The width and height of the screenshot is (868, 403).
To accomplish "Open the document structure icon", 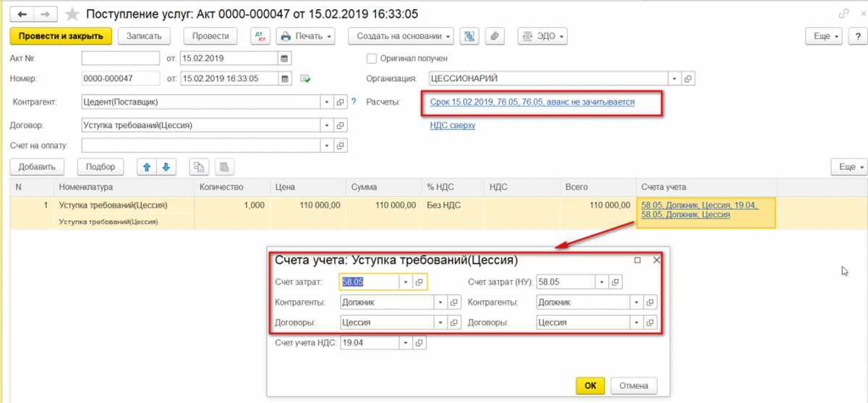I will [470, 35].
